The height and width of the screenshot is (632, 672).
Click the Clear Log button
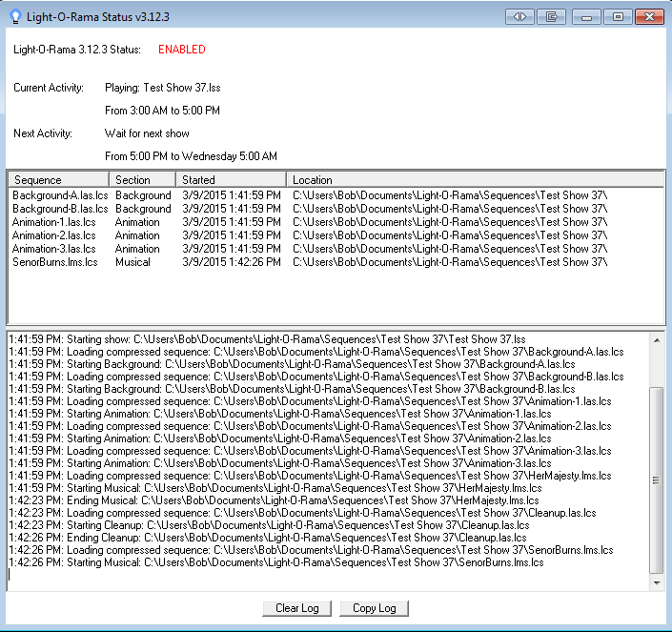coord(297,608)
